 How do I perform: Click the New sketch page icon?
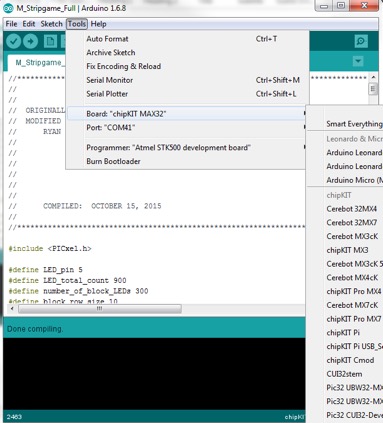click(x=50, y=41)
